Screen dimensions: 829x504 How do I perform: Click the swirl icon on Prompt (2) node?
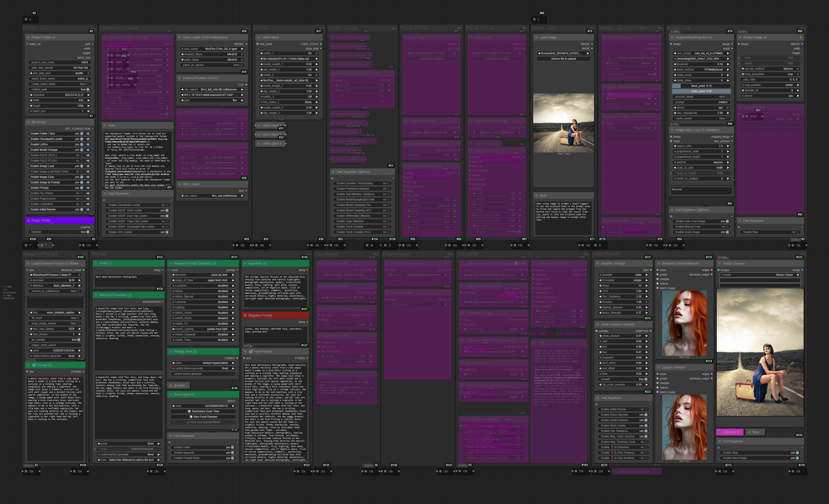tap(34, 365)
